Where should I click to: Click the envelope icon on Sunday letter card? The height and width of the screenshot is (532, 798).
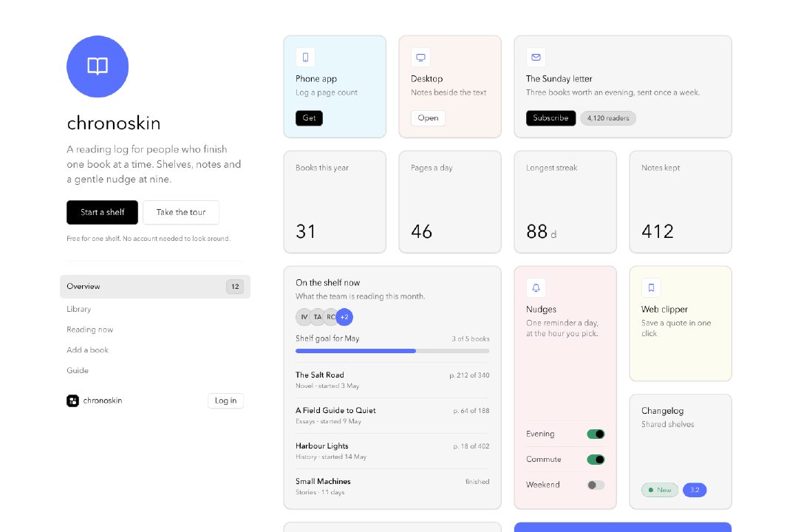coord(536,58)
